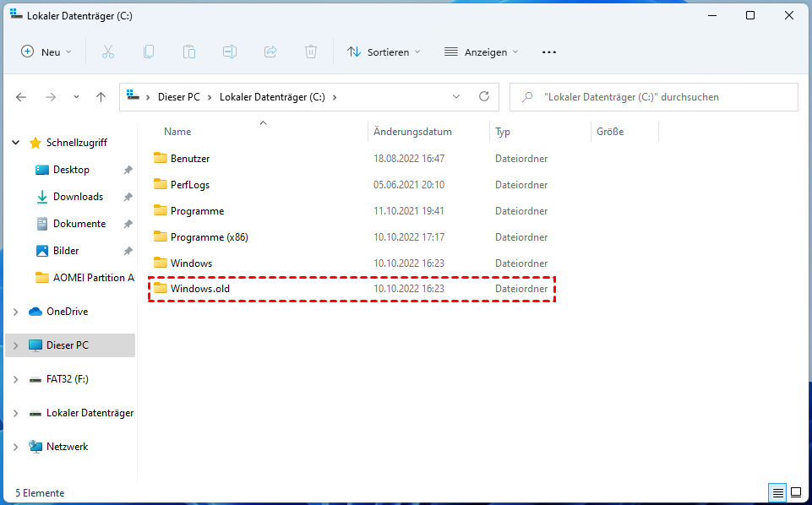Click the Windows.old folder icon
The image size is (812, 505).
pos(161,288)
